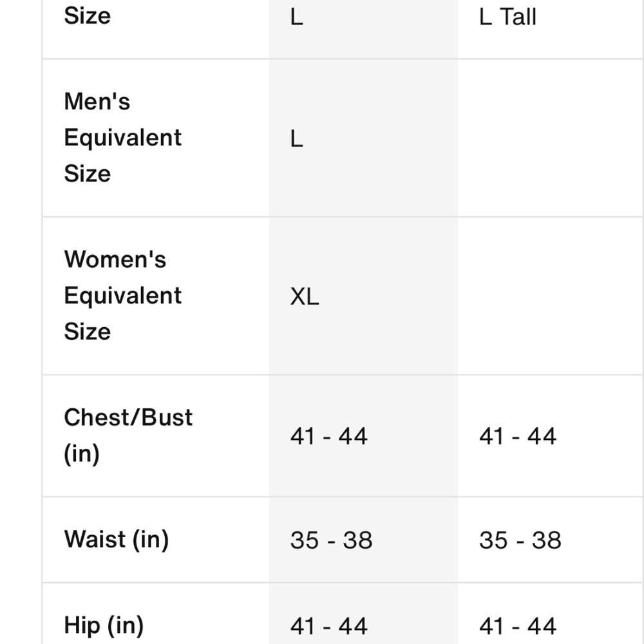The width and height of the screenshot is (644, 644).
Task: Select Hip '41 - 44' in L Tall column
Action: pyautogui.click(x=517, y=626)
